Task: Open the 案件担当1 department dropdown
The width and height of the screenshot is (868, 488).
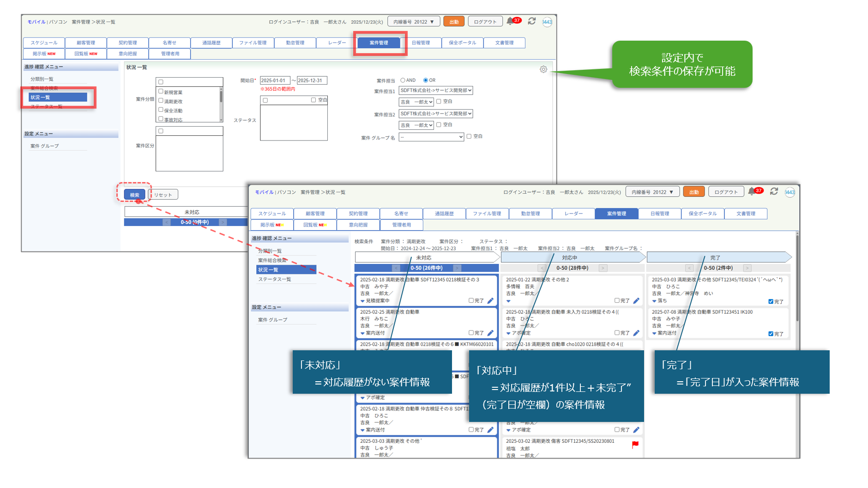Action: (x=436, y=91)
